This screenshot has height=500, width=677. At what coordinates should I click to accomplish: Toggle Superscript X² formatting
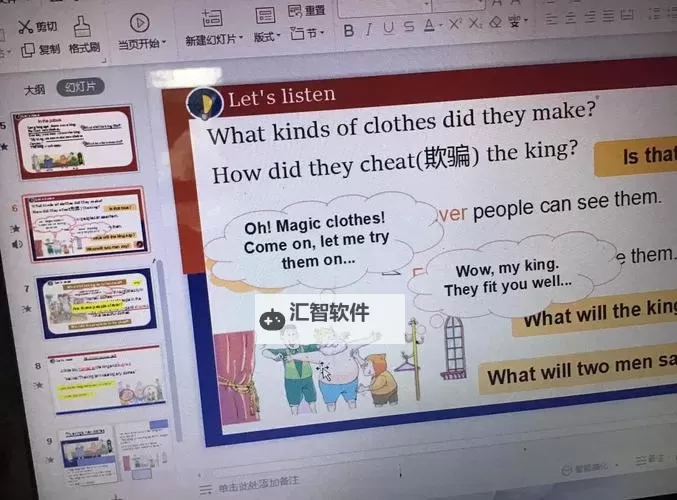[455, 23]
